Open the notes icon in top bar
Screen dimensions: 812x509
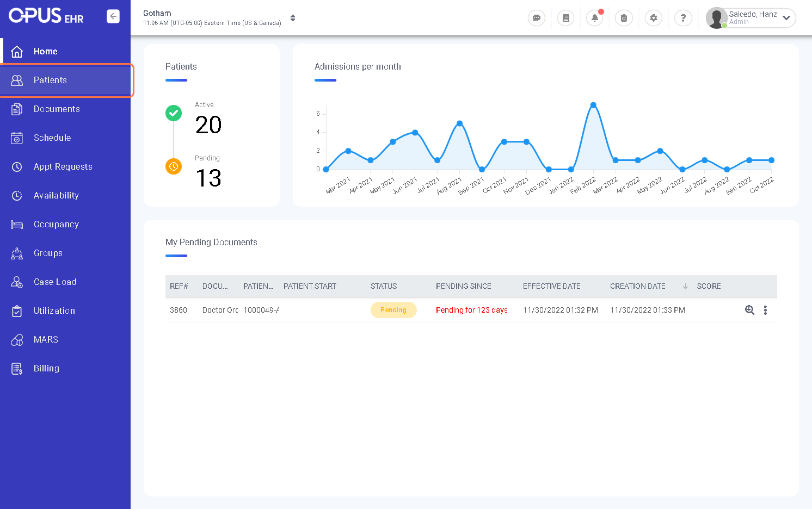tap(566, 18)
